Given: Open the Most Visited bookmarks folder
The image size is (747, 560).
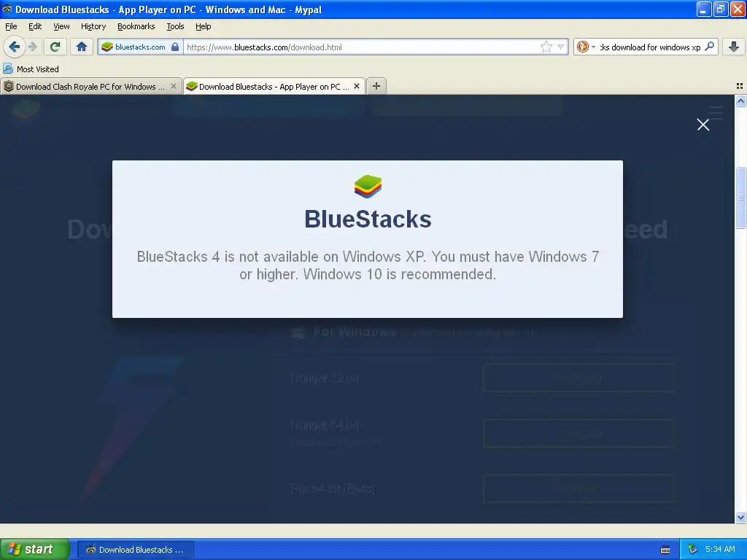Looking at the screenshot, I should pos(31,69).
